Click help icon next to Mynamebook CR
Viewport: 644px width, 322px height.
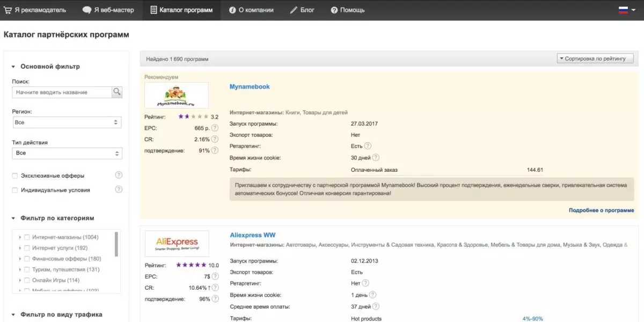pyautogui.click(x=215, y=140)
